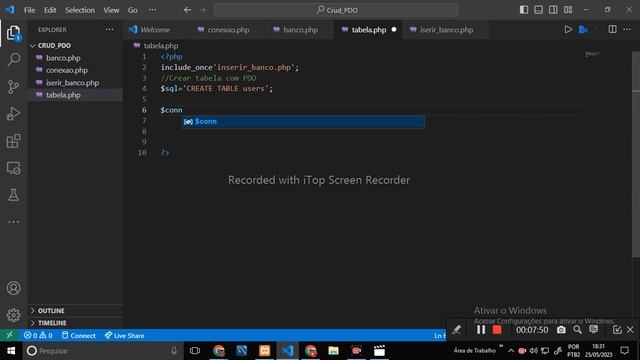Viewport: 640px width, 360px height.
Task: Close the unsaved tabela.php tab dot
Action: pos(394,29)
